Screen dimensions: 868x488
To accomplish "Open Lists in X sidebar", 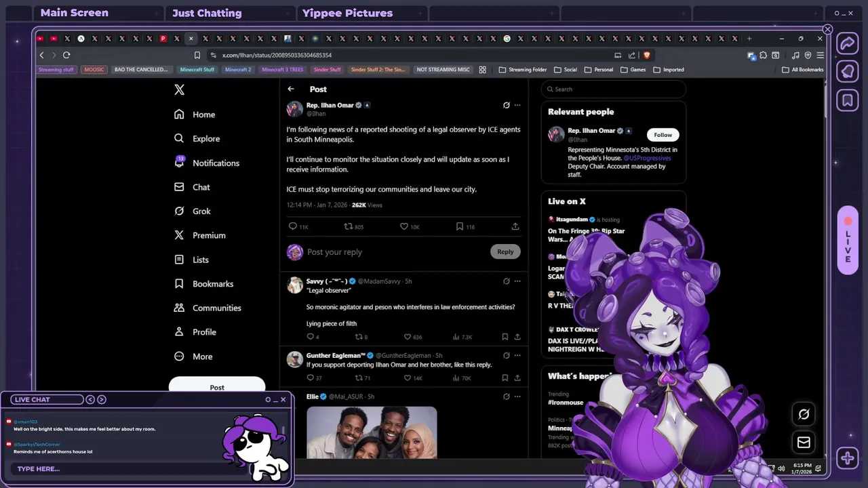I will 191,260.
